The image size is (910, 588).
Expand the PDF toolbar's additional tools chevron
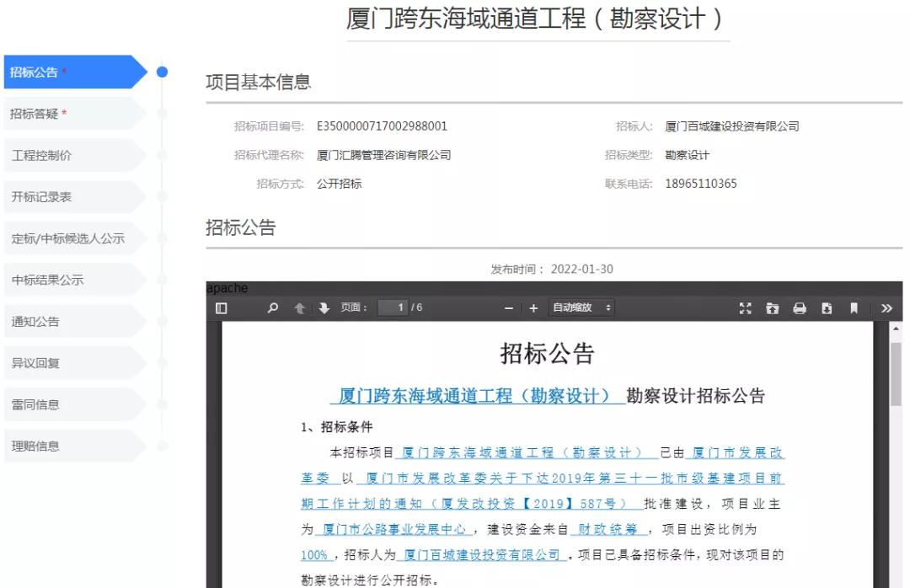click(886, 308)
